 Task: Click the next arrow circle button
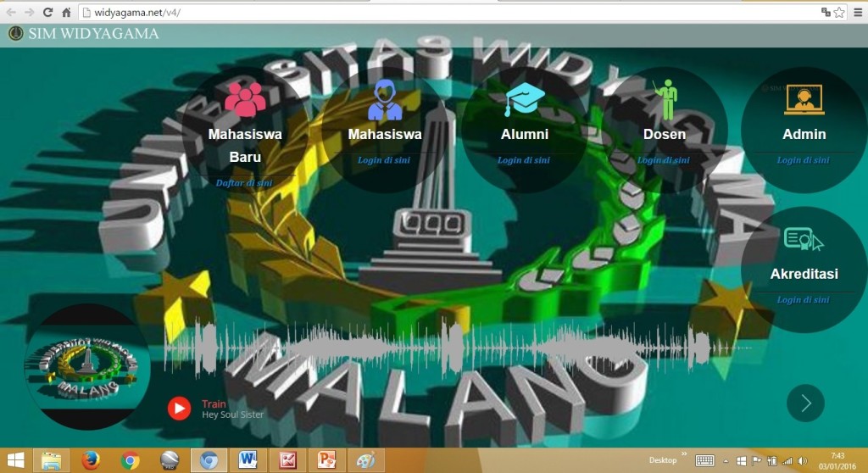805,403
